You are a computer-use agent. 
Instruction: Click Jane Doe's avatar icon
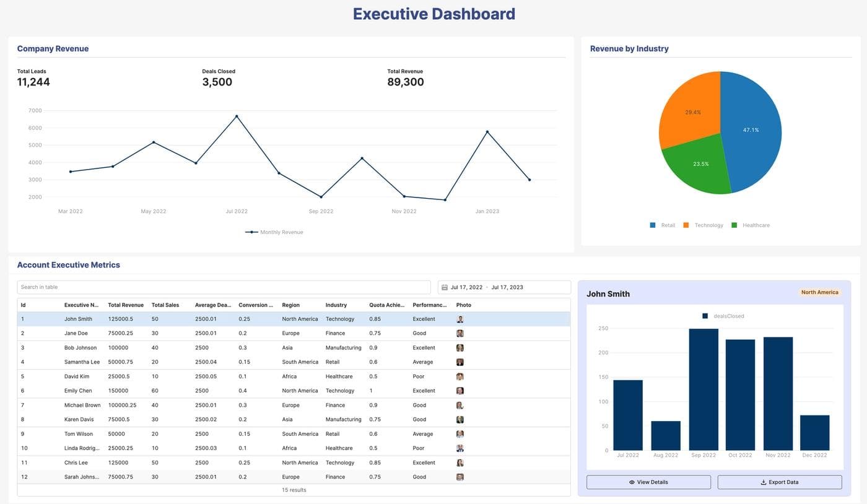(x=460, y=332)
